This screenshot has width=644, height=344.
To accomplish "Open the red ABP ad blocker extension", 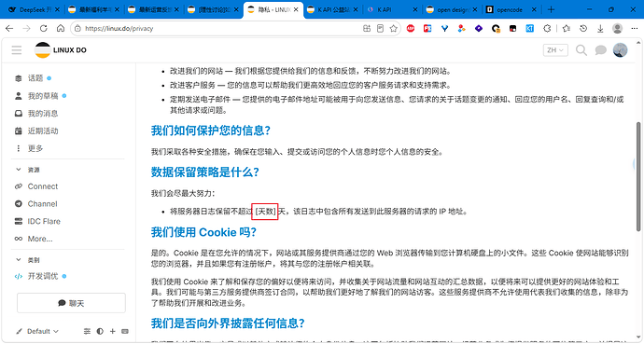I will tap(411, 28).
